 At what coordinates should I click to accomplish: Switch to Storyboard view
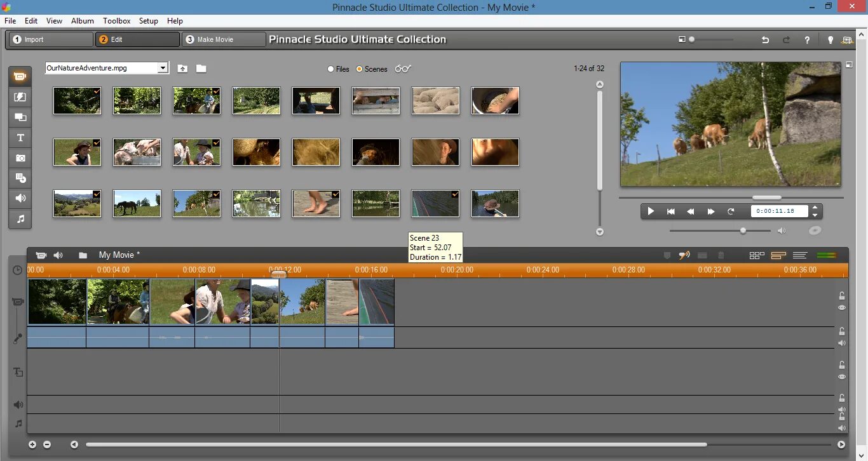pyautogui.click(x=757, y=255)
